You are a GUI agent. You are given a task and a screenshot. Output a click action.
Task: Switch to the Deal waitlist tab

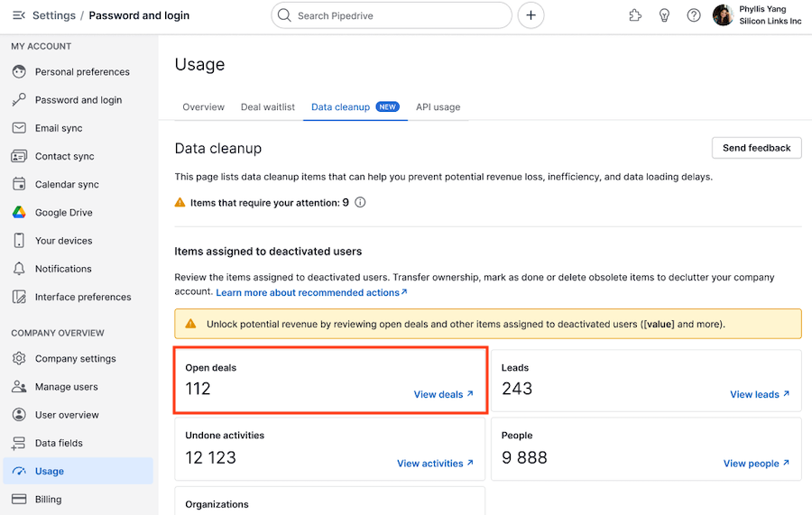(268, 107)
